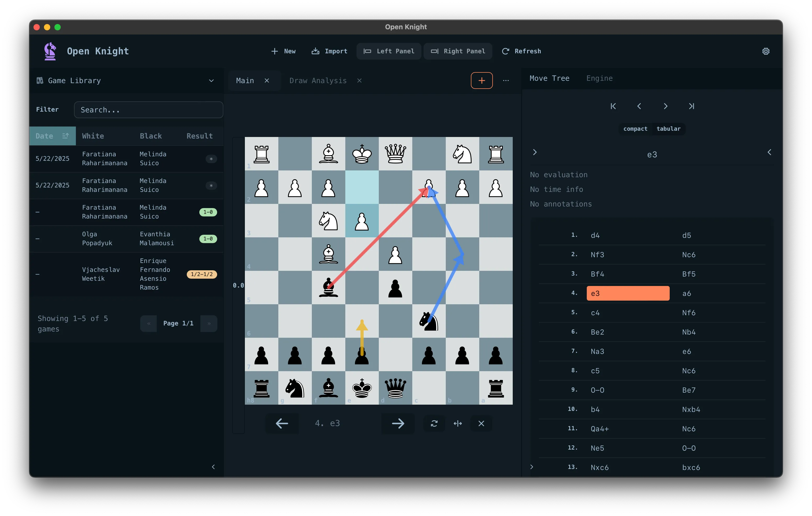Image resolution: width=812 pixels, height=516 pixels.
Task: Open the Draw Analysis tab
Action: (x=318, y=81)
